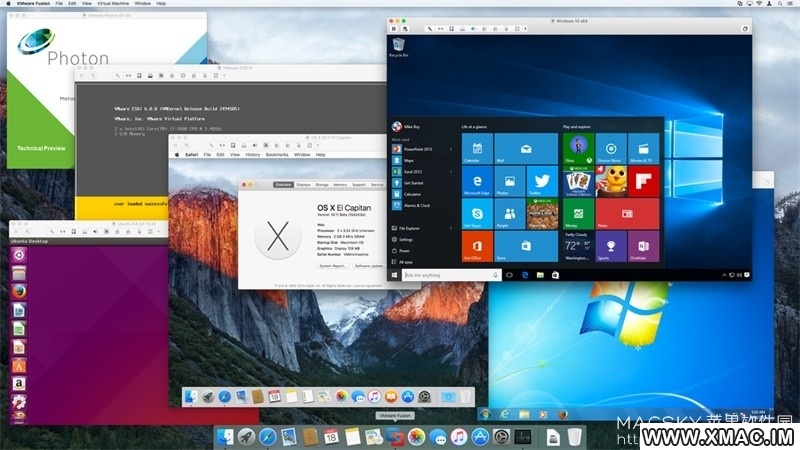This screenshot has width=800, height=450.
Task: Open File menu in VMware Fusion menu bar
Action: (59, 3)
